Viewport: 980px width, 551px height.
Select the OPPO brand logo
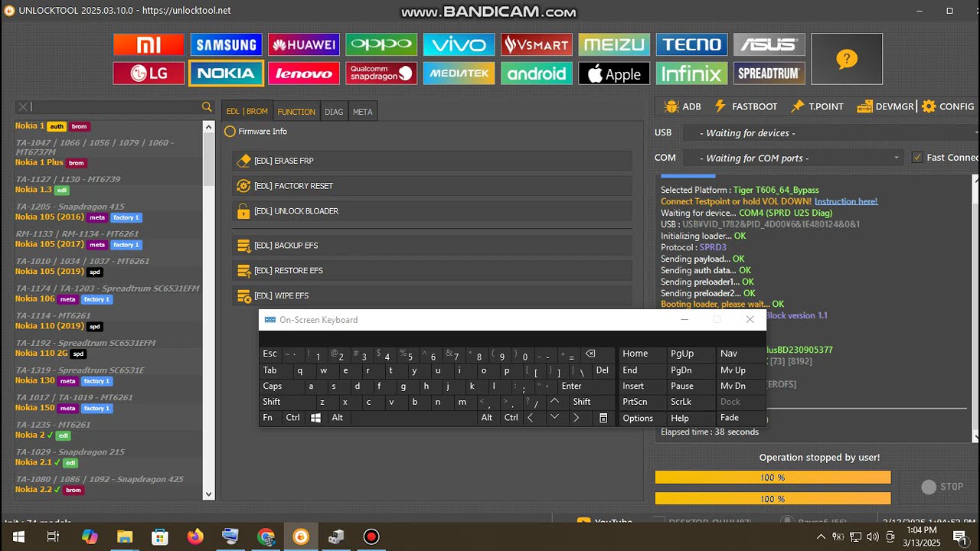point(381,44)
